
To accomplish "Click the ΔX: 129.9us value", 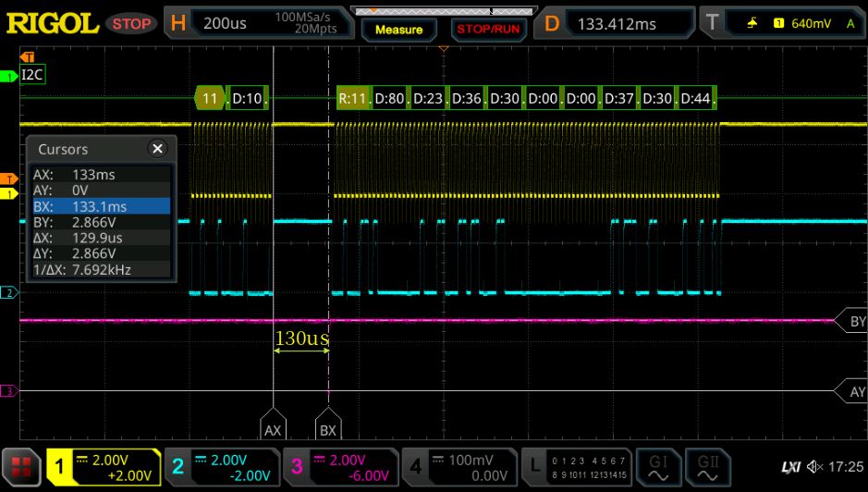I will [97, 238].
